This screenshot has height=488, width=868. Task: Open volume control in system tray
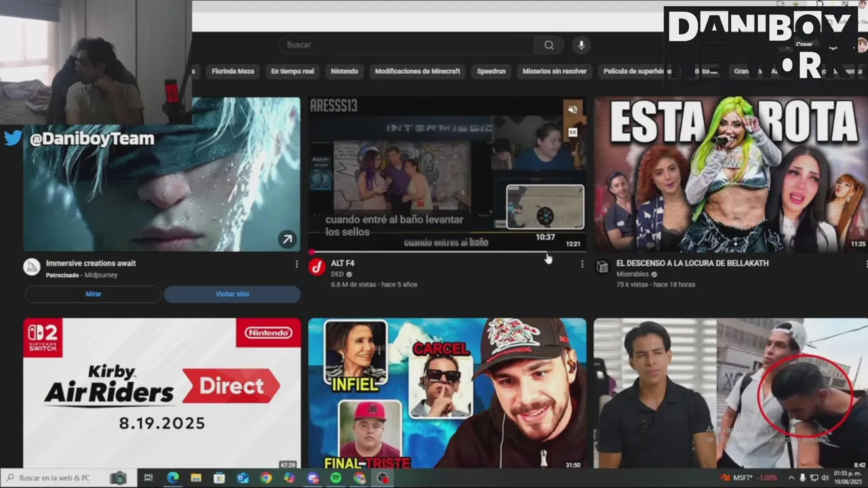coord(825,478)
